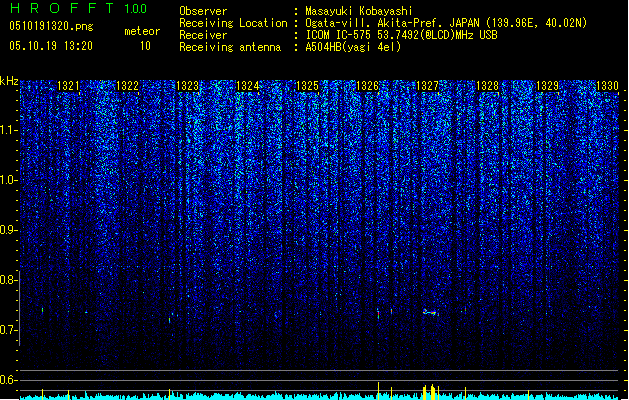Click the long meteor echo just after 1327
This screenshot has width=629, height=400.
coord(431,312)
